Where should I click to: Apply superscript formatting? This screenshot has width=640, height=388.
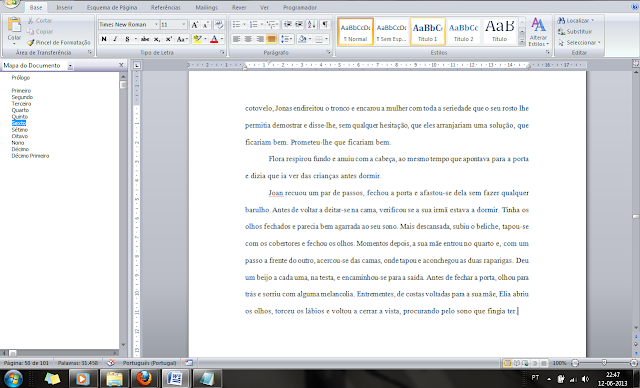click(x=169, y=39)
